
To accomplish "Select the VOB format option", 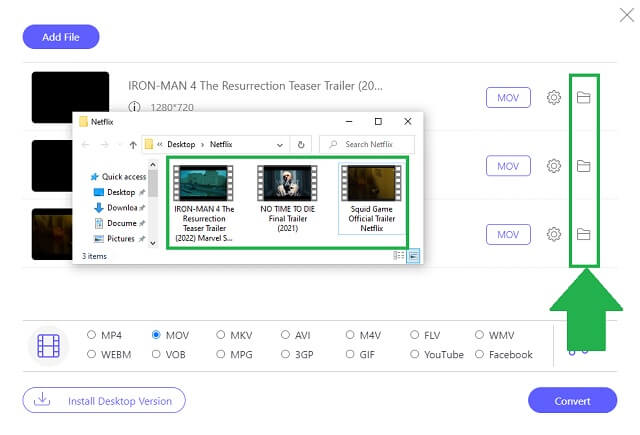I will [169, 354].
